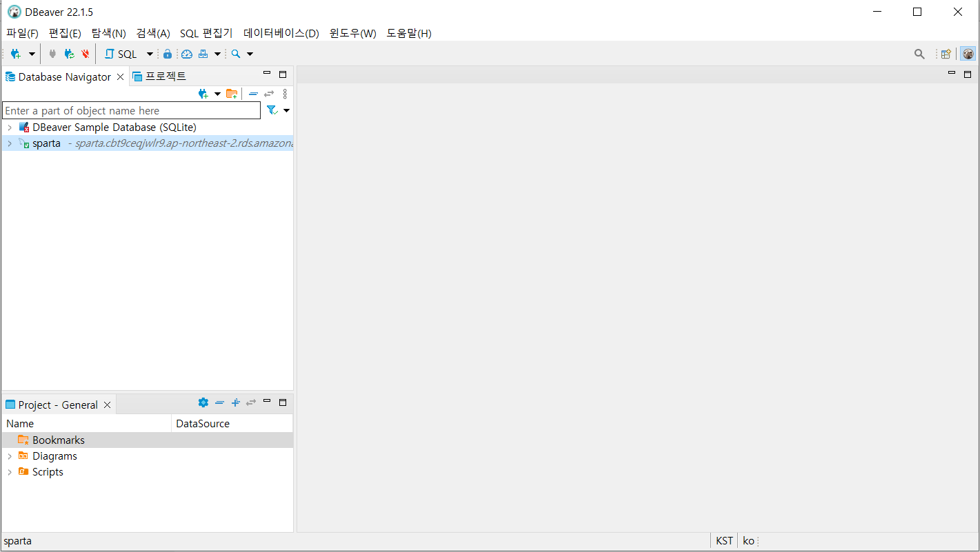
Task: Maximize the Project - General panel
Action: [283, 402]
